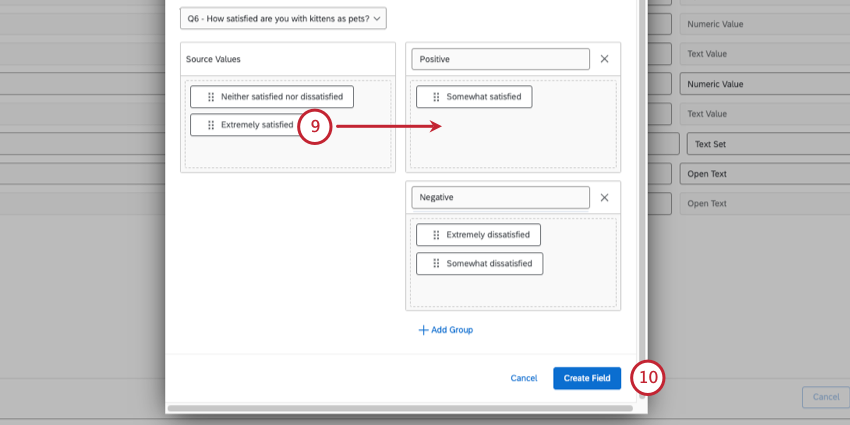The image size is (850, 425).
Task: Click the Add Group link
Action: [446, 330]
